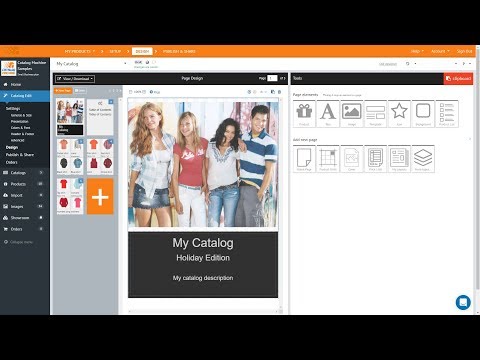The image size is (480, 360).
Task: Open the View / Download dropdown
Action: click(75, 79)
